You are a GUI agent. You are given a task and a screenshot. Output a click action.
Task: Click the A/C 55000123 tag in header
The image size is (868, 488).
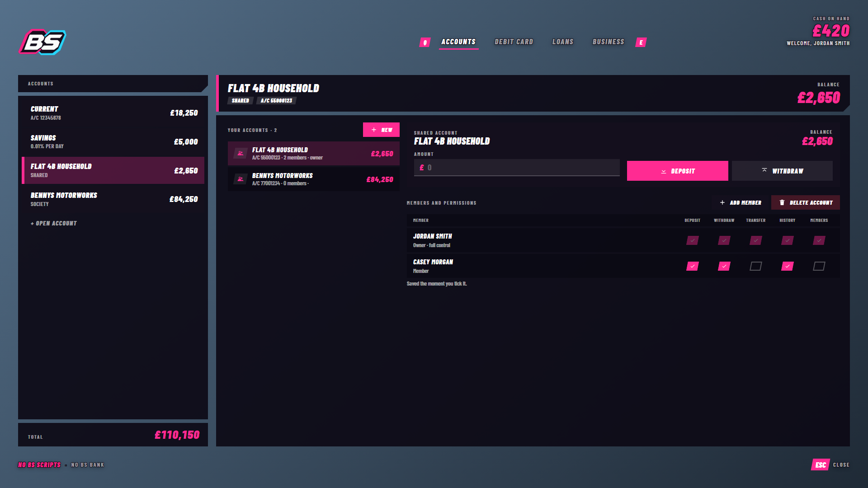point(276,101)
